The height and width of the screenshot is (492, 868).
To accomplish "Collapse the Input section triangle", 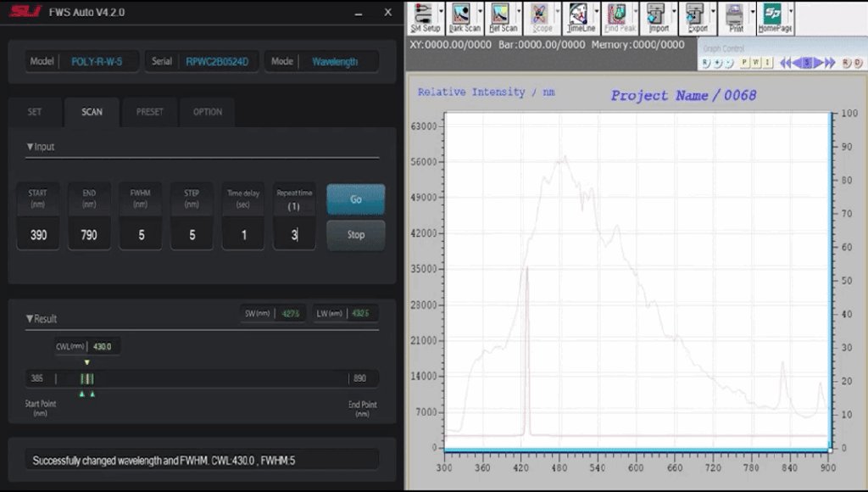I will coord(31,147).
